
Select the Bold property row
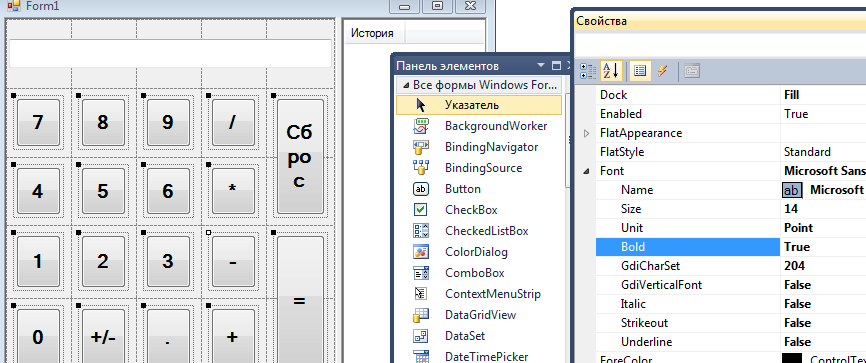[731, 247]
